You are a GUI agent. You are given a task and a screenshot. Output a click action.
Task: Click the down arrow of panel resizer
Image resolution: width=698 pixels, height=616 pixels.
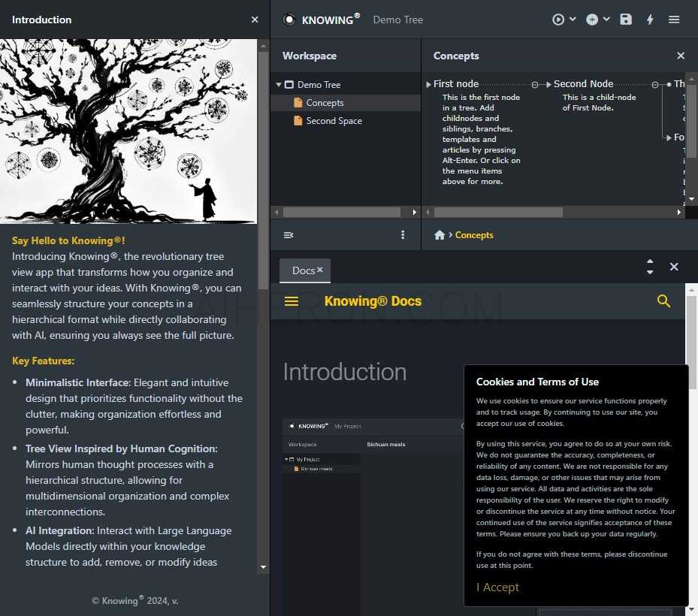pos(650,272)
